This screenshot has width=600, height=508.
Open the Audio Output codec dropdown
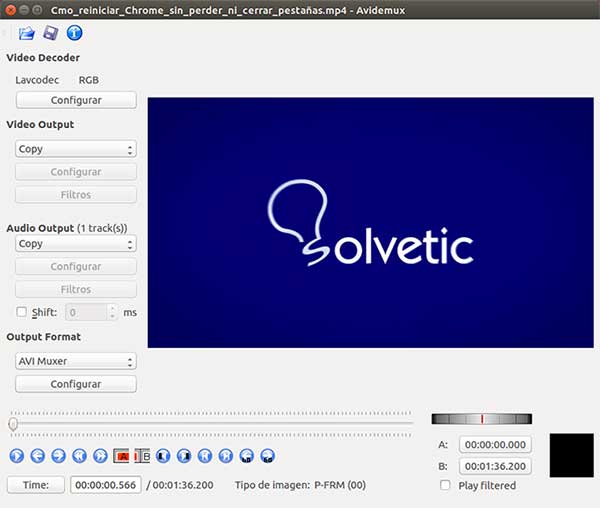click(76, 244)
